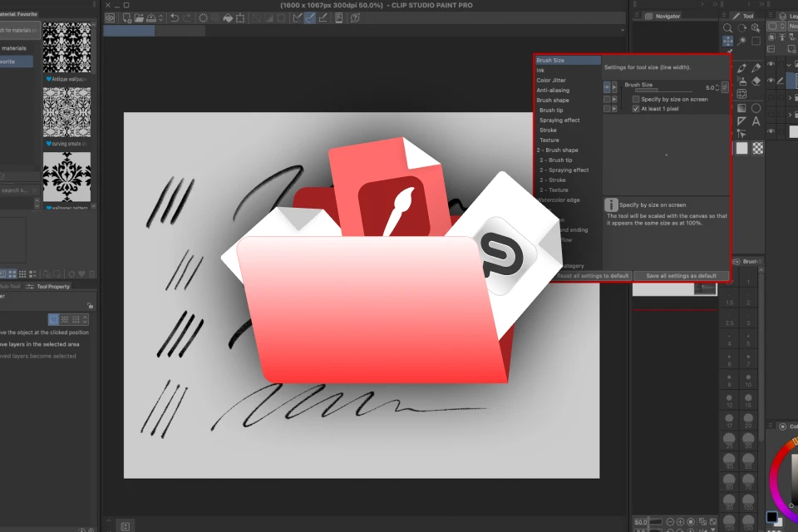
Task: Select the Rotate view tool
Action: coord(742,28)
